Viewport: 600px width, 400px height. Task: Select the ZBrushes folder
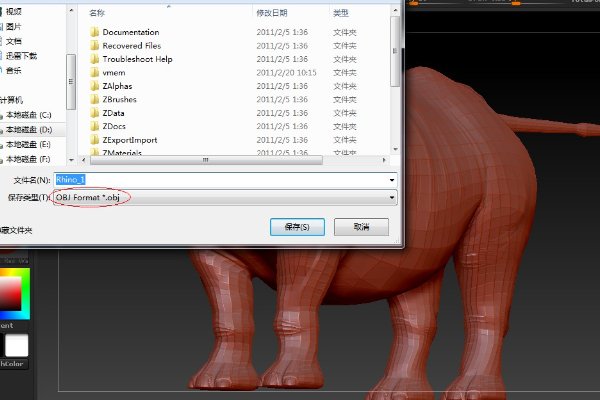point(120,100)
